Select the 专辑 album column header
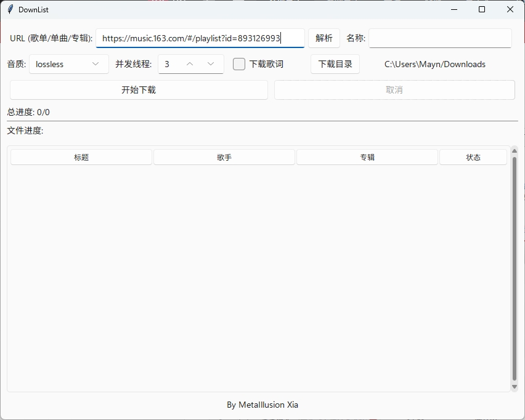Image resolution: width=525 pixels, height=420 pixels. tap(367, 157)
